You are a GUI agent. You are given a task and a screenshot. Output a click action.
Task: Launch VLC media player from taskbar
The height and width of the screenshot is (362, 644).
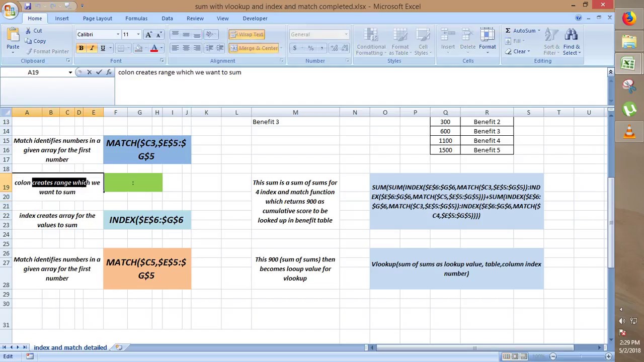[x=629, y=132]
